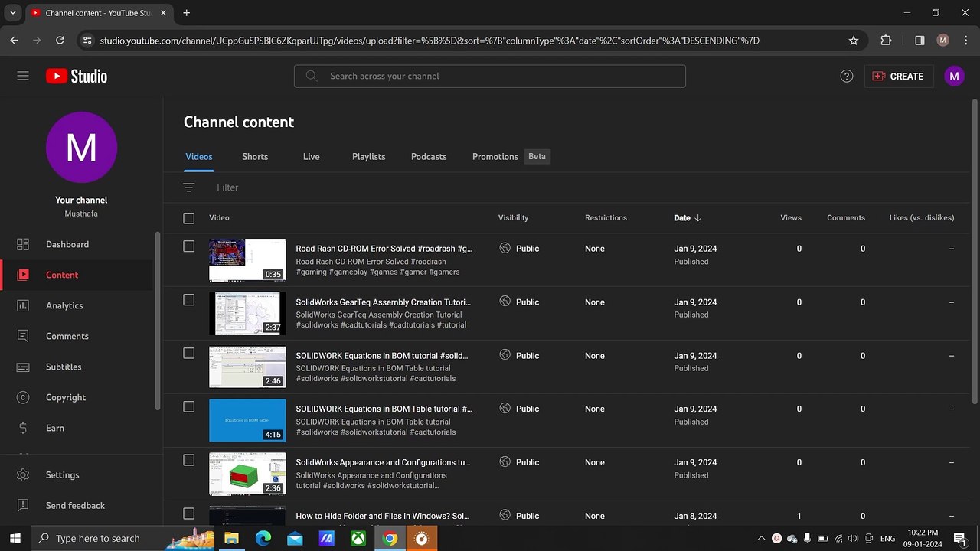980x551 pixels.
Task: Open the Windows Start menu
Action: click(15, 538)
